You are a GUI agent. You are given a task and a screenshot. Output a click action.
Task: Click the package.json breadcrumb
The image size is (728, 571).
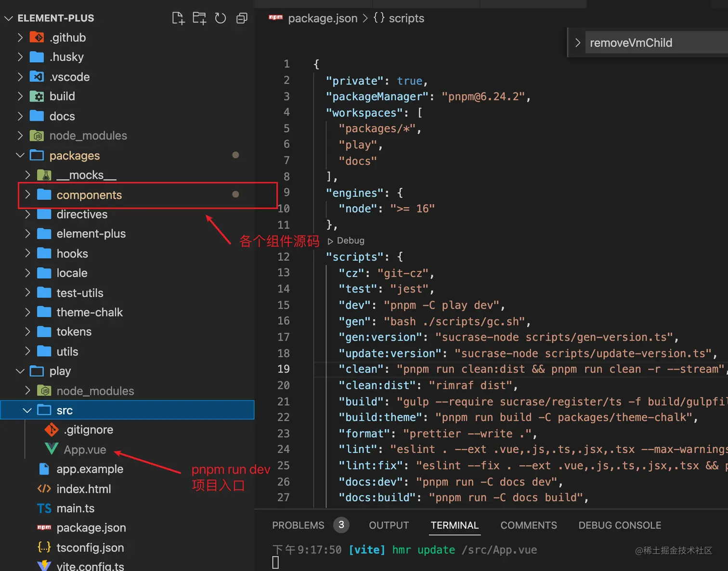[323, 18]
